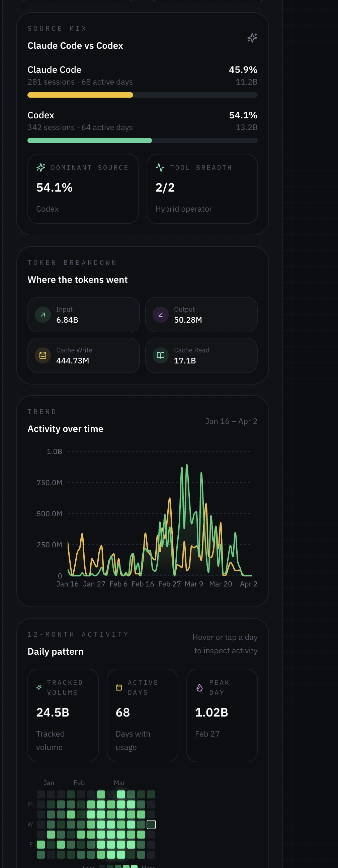The image size is (338, 868).
Task: Select the Dominant Source sparkle icon
Action: tap(41, 168)
